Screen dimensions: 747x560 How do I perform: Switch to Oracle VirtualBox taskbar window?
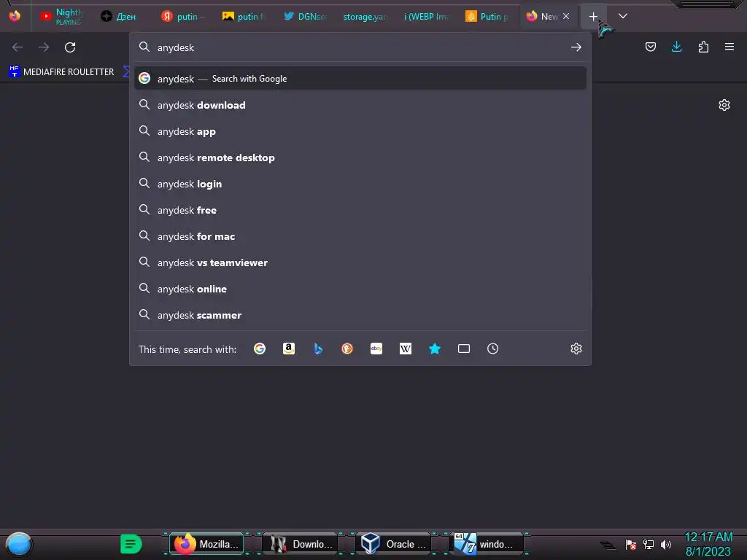(x=393, y=544)
